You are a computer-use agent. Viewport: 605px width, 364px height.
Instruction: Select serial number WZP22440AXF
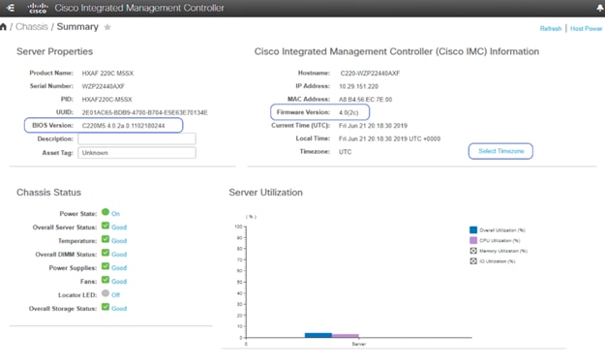[x=103, y=86]
